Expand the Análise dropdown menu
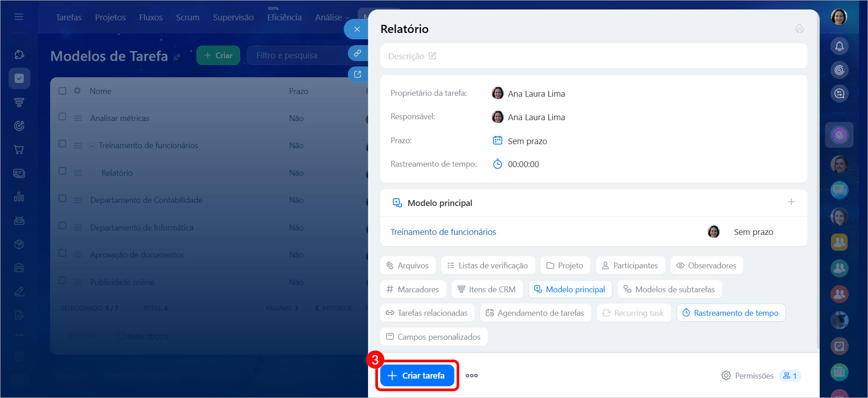The width and height of the screenshot is (868, 398). [332, 18]
